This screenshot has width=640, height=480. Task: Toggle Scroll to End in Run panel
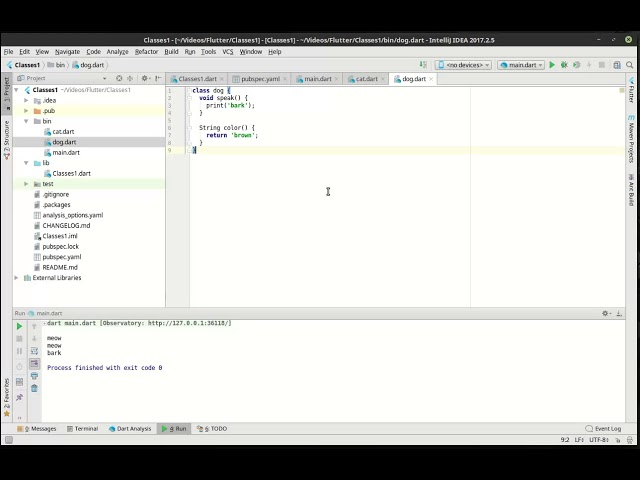[x=34, y=363]
